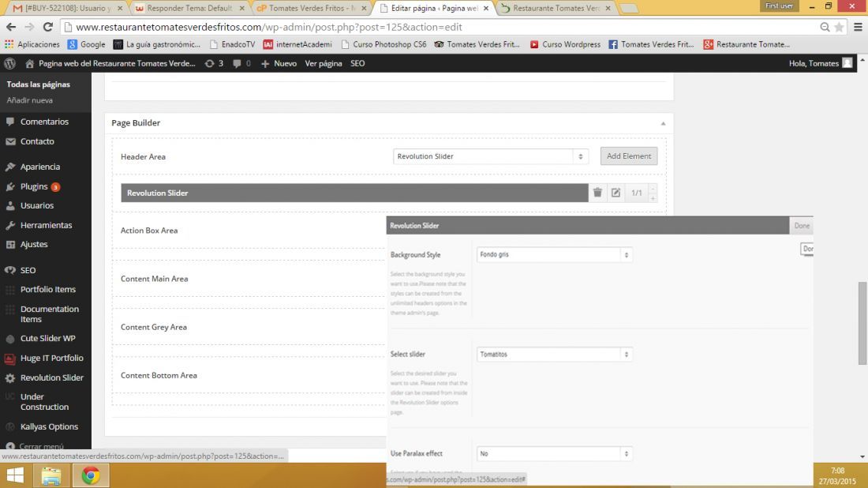868x488 pixels.
Task: Click the element size 1/1 stepper
Action: (x=653, y=193)
